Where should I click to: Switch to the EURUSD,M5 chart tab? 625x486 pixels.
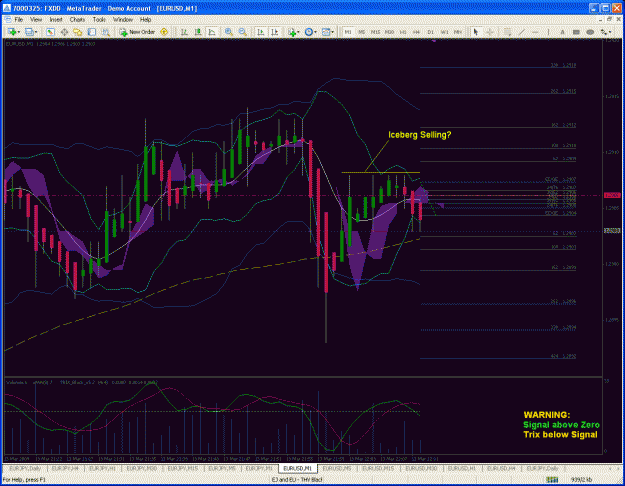pos(338,468)
